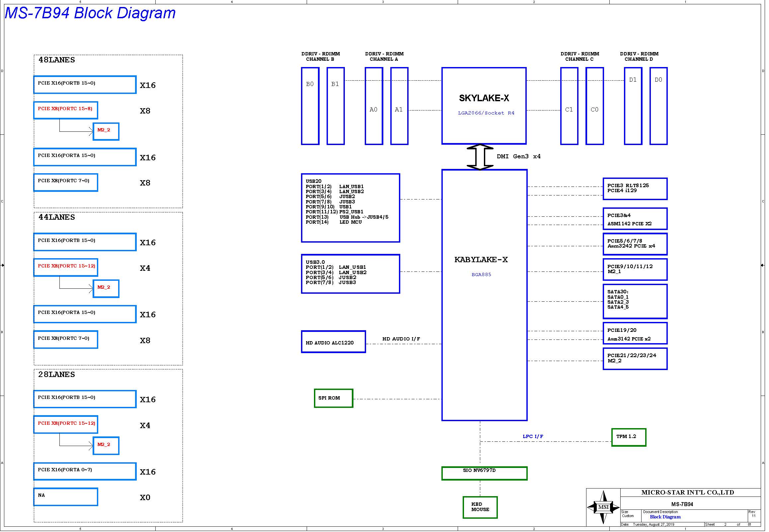The width and height of the screenshot is (769, 532).
Task: Select the TPM 1.2 block
Action: (x=629, y=437)
